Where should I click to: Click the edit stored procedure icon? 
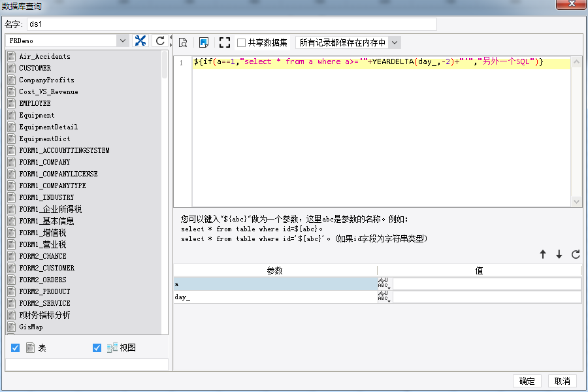(204, 42)
